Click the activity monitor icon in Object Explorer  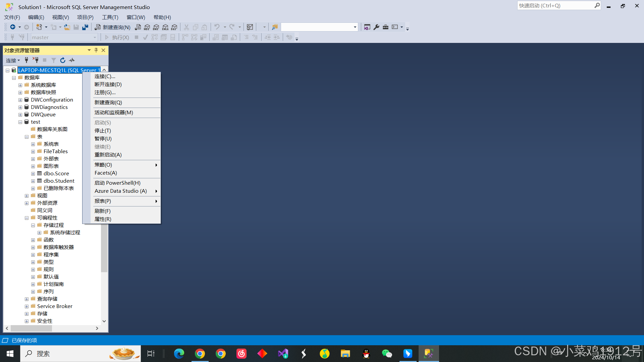[x=72, y=60]
